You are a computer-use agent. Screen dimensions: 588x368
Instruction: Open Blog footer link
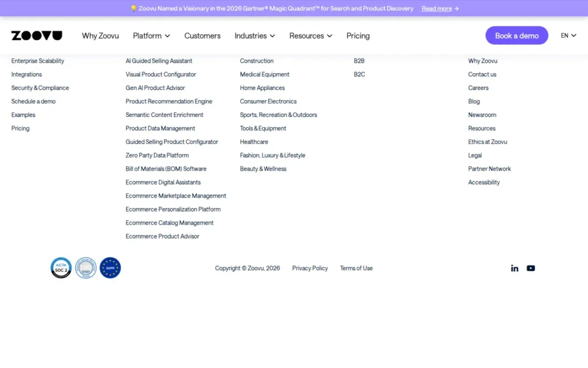tap(474, 101)
